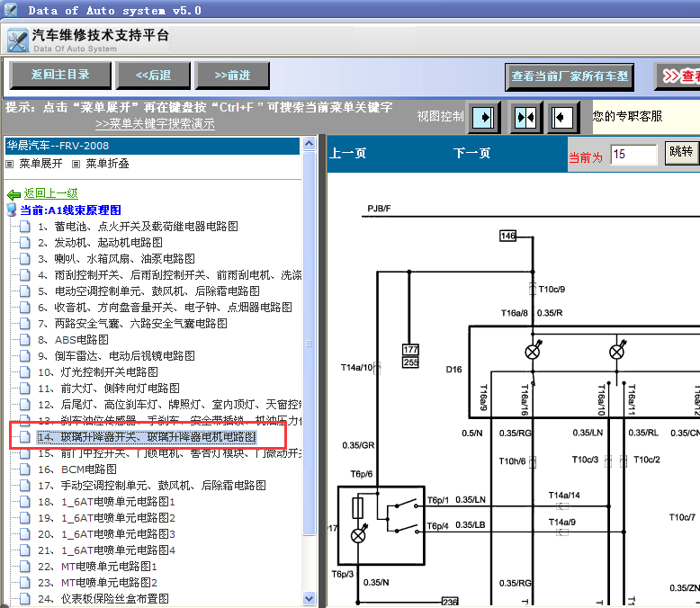The height and width of the screenshot is (608, 700).
Task: Click the page number input field showing 15
Action: pos(633,155)
